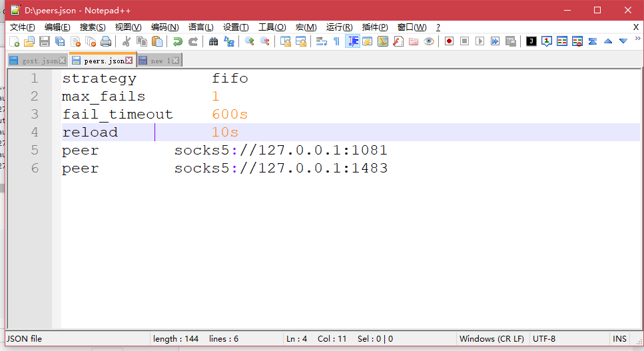Close the peers.json tab
Screen dimensions: 644x351
tap(129, 61)
